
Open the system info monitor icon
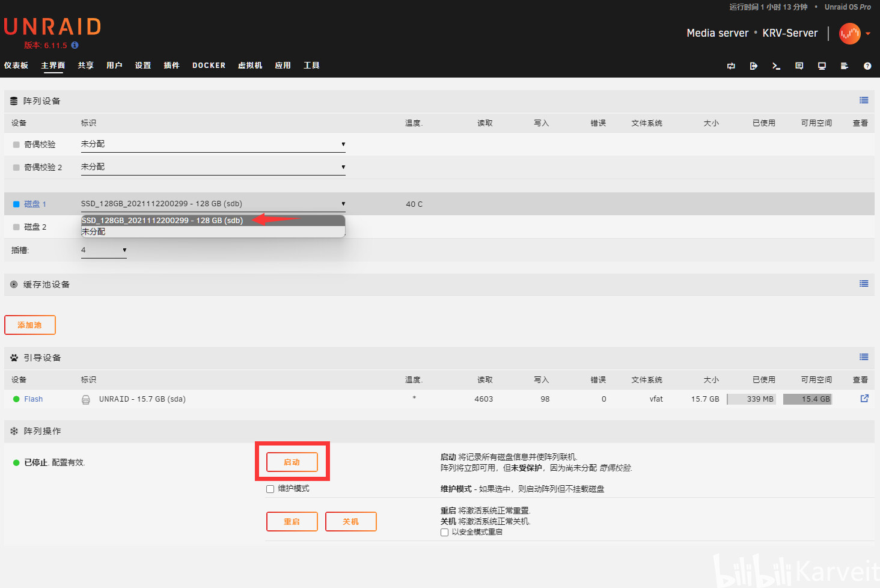click(822, 66)
